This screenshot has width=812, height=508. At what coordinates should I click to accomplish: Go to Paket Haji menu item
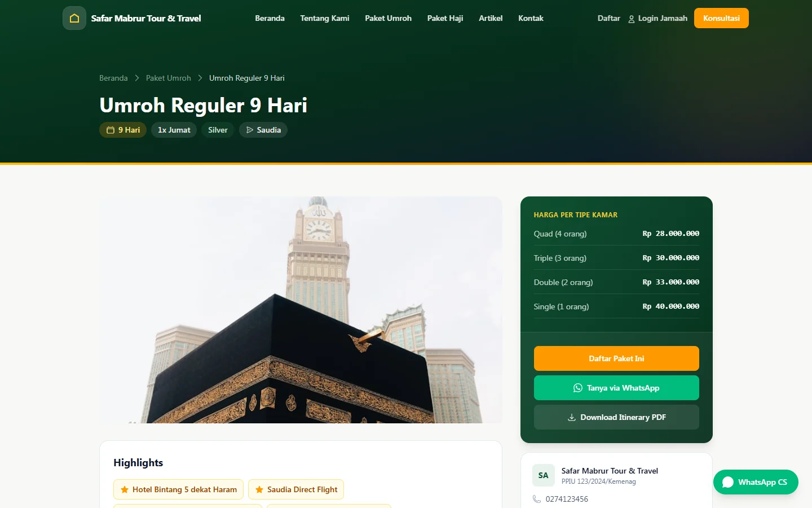[445, 18]
